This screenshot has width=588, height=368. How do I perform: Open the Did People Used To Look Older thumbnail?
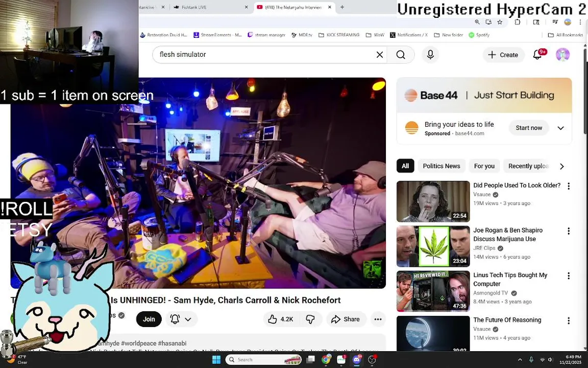coord(433,202)
